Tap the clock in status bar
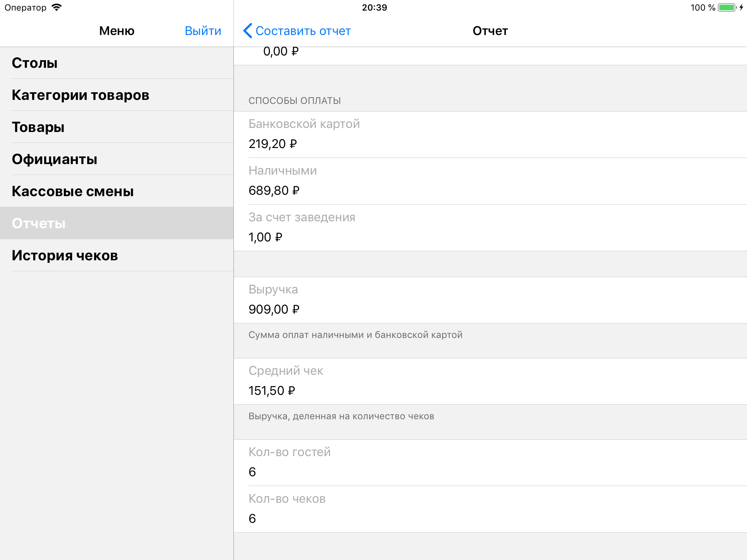This screenshot has height=560, width=747. click(x=374, y=8)
